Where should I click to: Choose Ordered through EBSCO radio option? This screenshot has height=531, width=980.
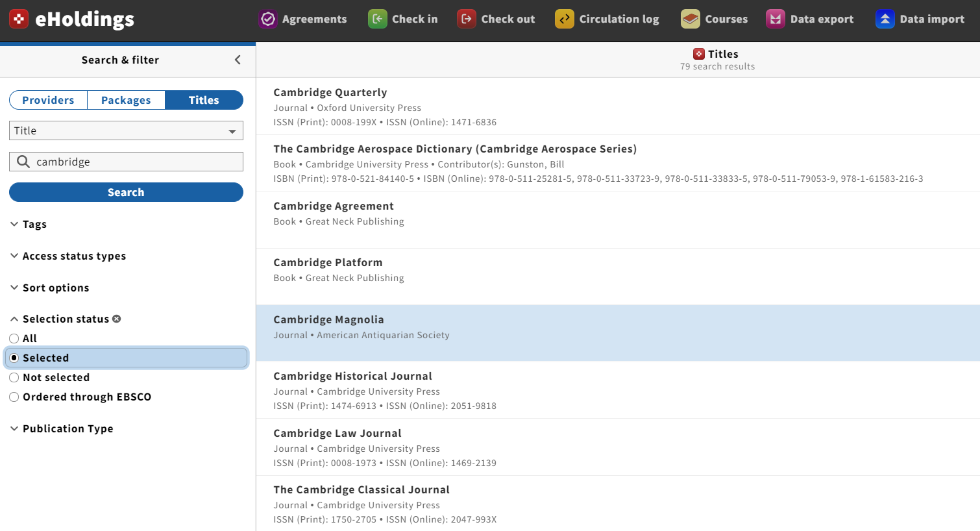coord(14,397)
